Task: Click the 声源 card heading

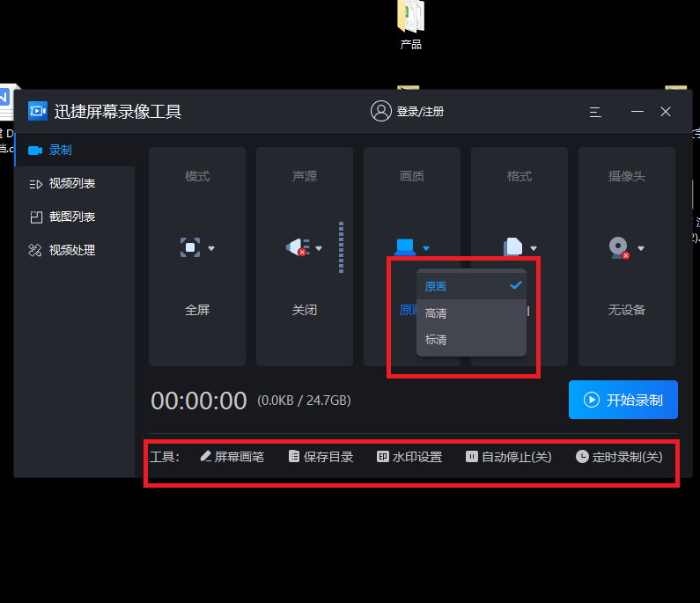Action: [x=305, y=176]
